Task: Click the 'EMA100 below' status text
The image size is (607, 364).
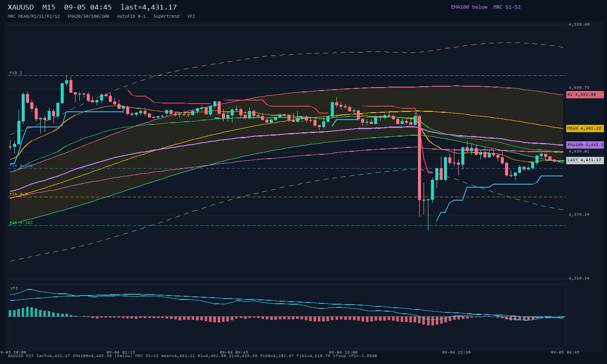Action: pyautogui.click(x=469, y=7)
